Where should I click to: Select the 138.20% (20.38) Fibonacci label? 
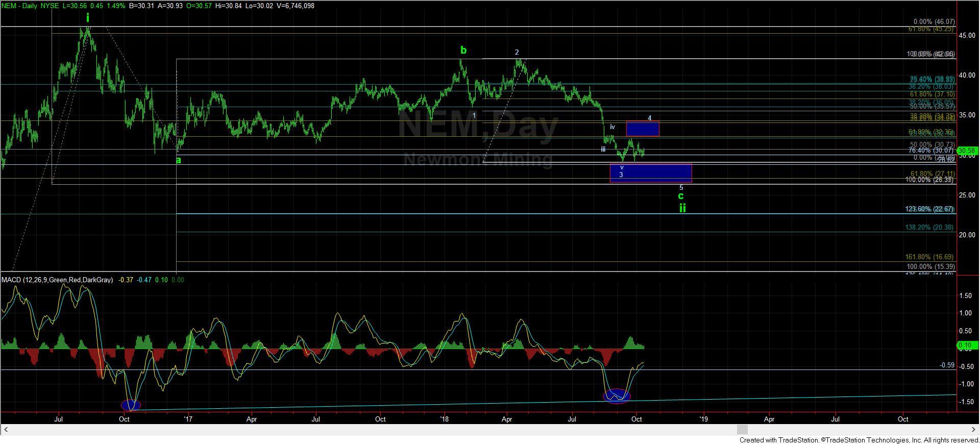929,227
